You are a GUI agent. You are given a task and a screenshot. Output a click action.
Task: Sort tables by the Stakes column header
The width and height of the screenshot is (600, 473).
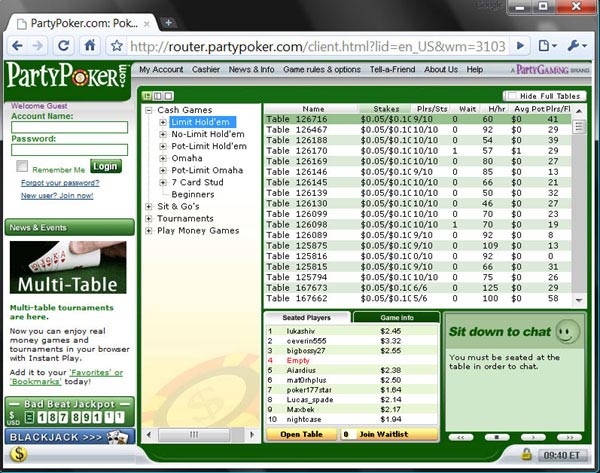tap(386, 109)
